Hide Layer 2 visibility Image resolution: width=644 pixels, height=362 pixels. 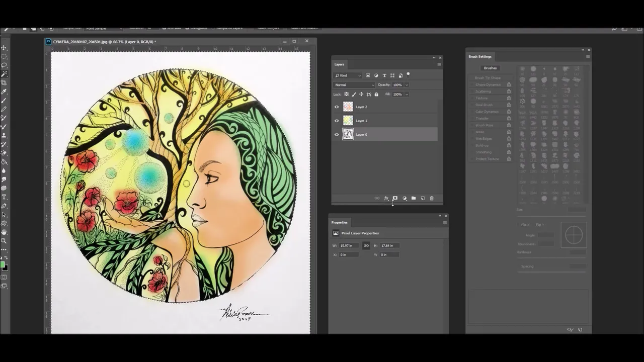point(337,107)
